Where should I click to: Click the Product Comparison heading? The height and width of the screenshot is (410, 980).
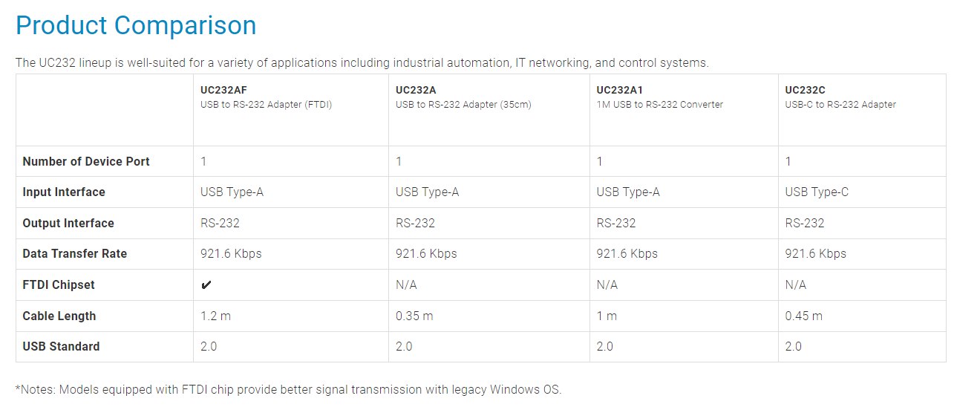click(x=136, y=26)
